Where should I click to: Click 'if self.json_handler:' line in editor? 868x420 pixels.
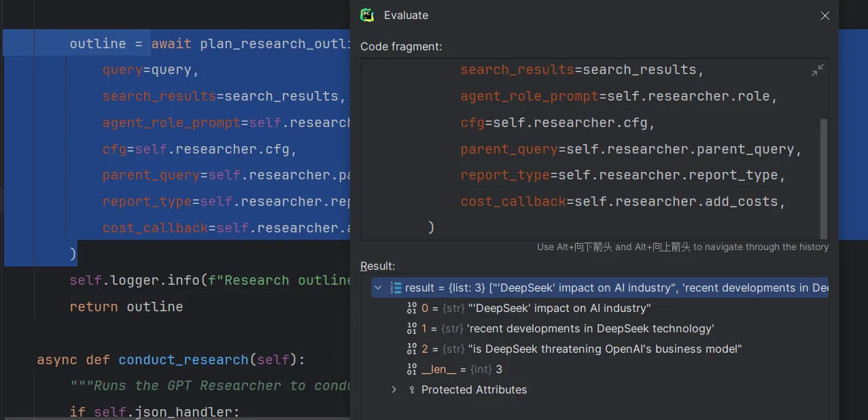point(154,412)
